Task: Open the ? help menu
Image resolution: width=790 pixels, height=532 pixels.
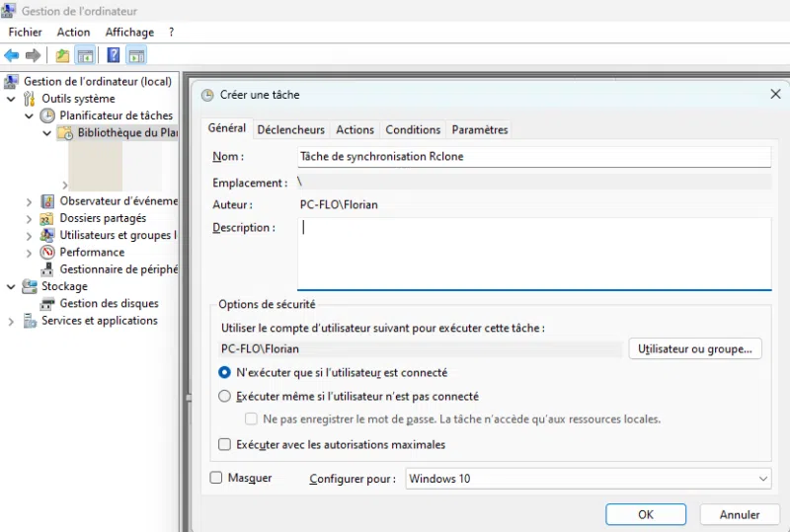Action: point(171,33)
